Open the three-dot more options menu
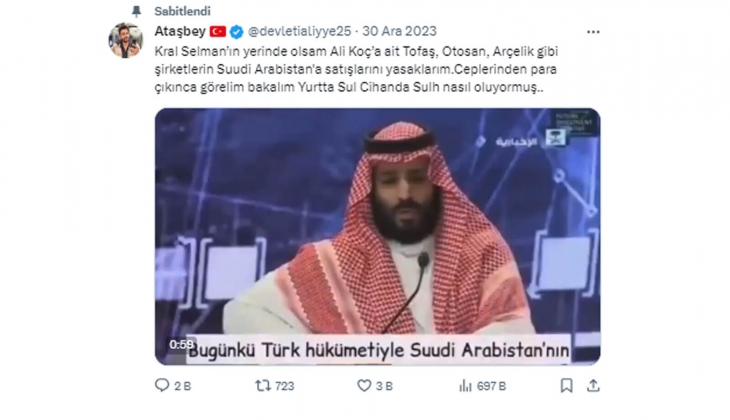Image resolution: width=730 pixels, height=420 pixels. (x=593, y=32)
